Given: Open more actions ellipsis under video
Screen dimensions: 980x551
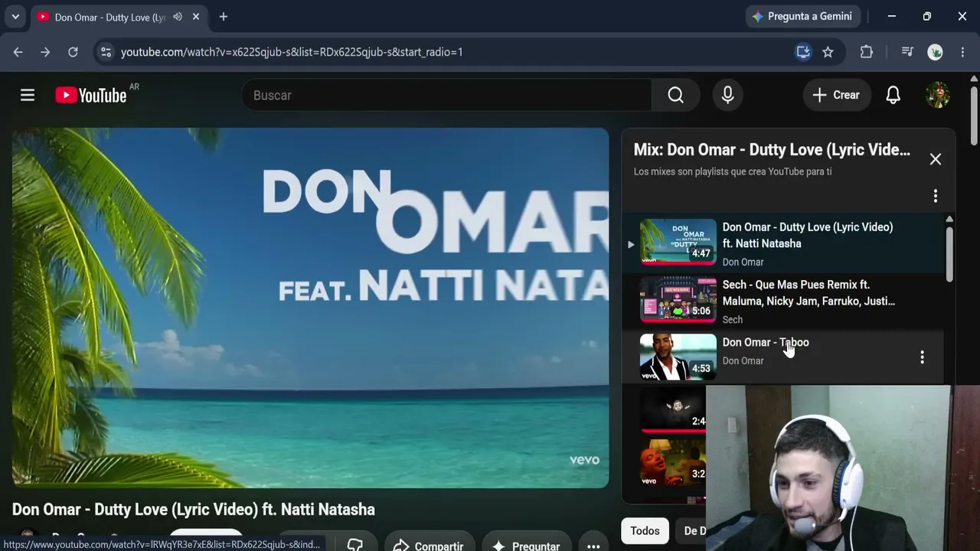Looking at the screenshot, I should (x=593, y=546).
